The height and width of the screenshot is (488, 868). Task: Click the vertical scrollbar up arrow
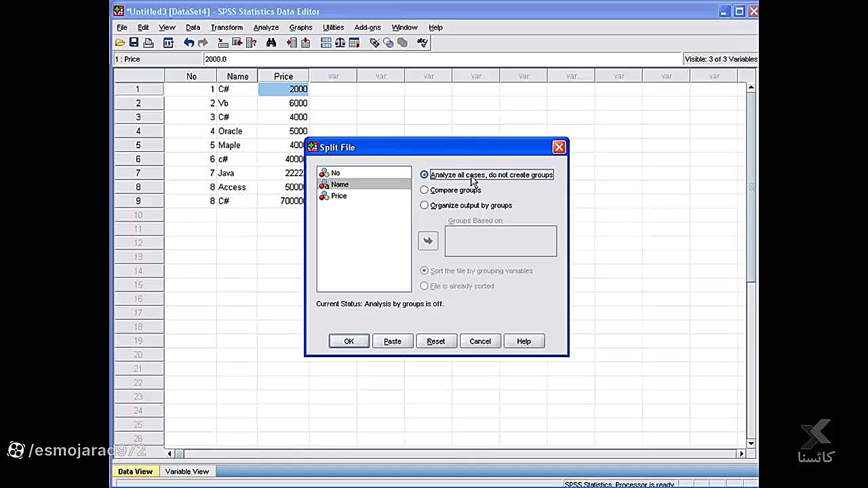click(x=751, y=88)
